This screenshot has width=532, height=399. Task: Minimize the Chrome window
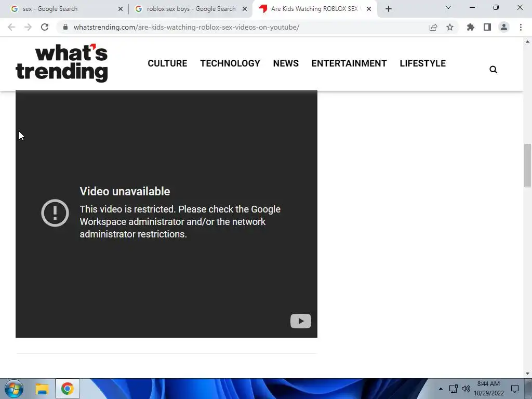click(472, 7)
